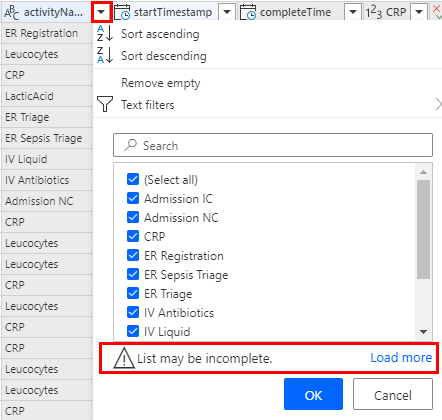The image size is (442, 420).
Task: Click the funnel icon beside Text filters
Action: click(x=105, y=104)
